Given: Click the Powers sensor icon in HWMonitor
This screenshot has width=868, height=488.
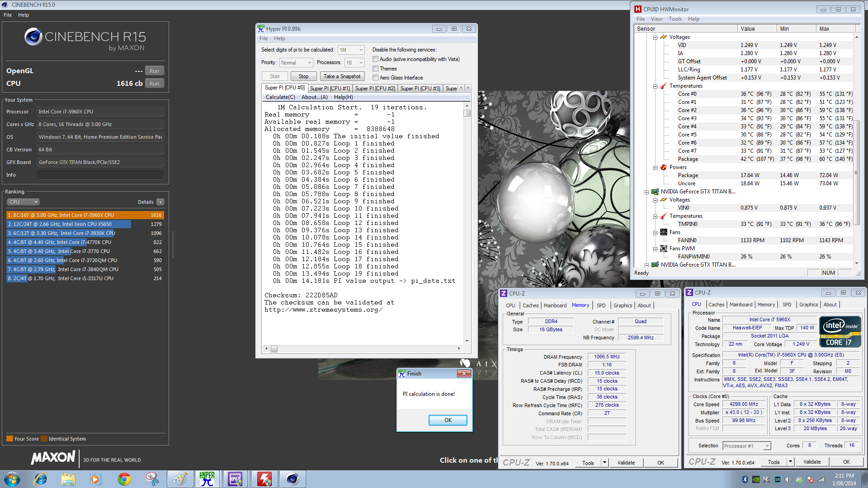Looking at the screenshot, I should (663, 167).
